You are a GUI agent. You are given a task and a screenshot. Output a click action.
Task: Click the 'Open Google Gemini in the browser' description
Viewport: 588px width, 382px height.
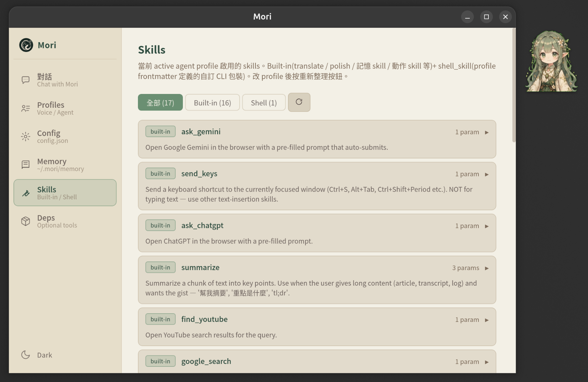tap(267, 147)
